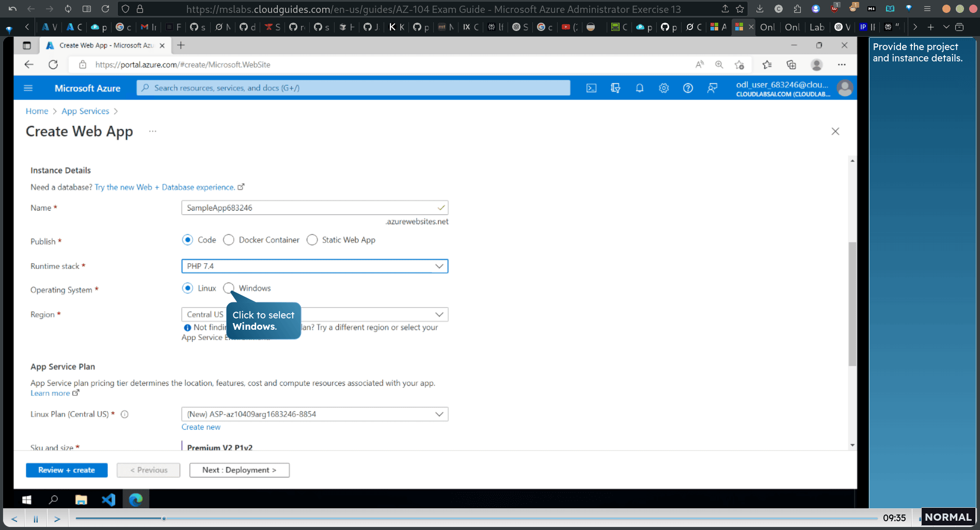
Task: Expand the outer browser tab list chevron
Action: [x=946, y=27]
